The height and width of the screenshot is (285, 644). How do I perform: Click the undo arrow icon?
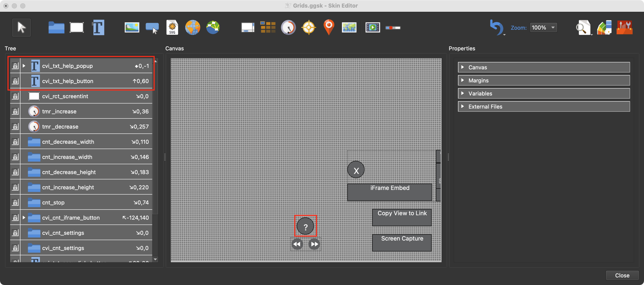coord(496,27)
